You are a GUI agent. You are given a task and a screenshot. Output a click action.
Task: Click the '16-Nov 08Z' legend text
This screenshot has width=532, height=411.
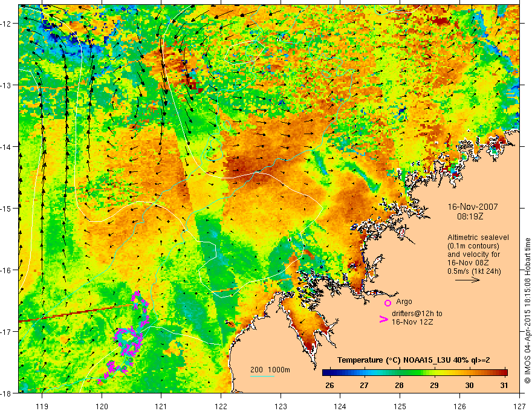468,263
